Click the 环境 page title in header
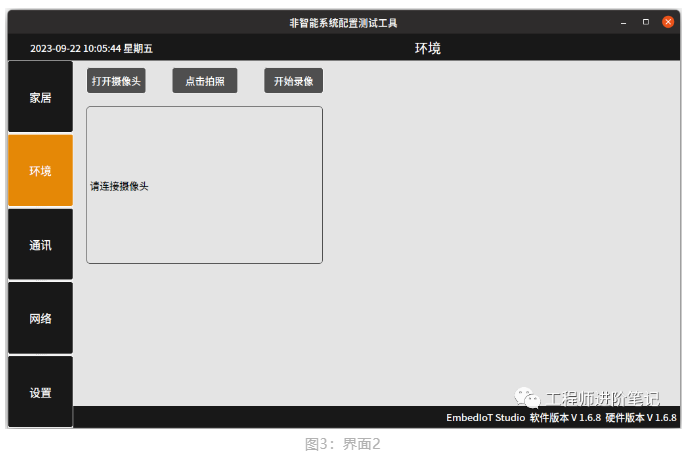 pos(427,48)
